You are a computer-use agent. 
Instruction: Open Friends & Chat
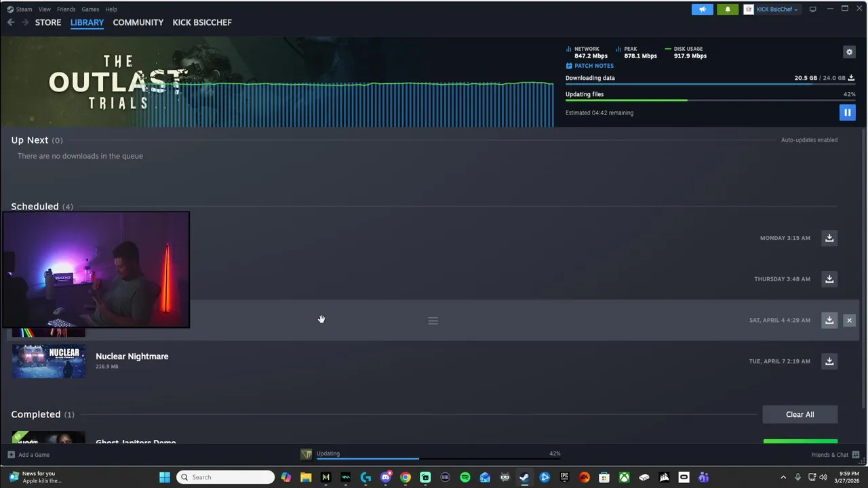click(830, 455)
